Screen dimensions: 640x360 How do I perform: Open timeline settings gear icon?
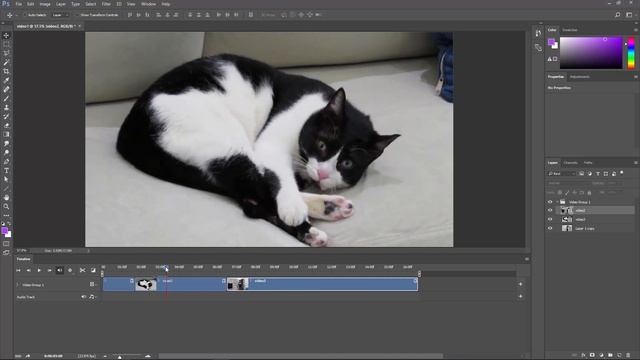tap(70, 270)
